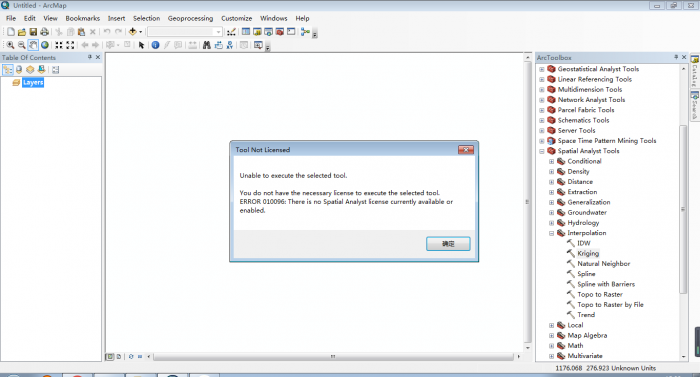
Task: Create a new map document
Action: [x=11, y=32]
